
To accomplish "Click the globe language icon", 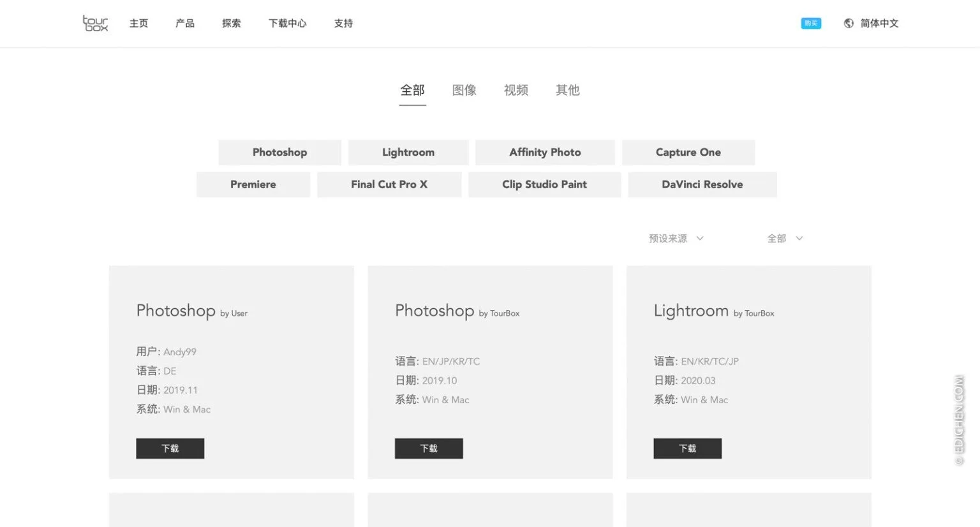I will pos(849,24).
